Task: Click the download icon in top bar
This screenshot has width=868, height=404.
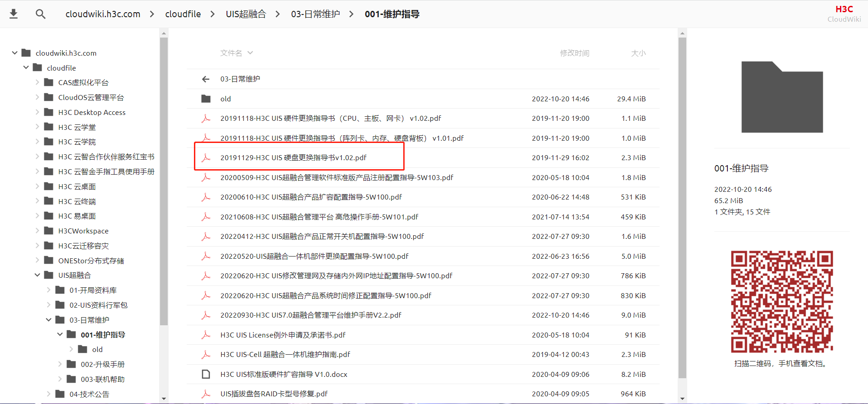Action: tap(14, 14)
